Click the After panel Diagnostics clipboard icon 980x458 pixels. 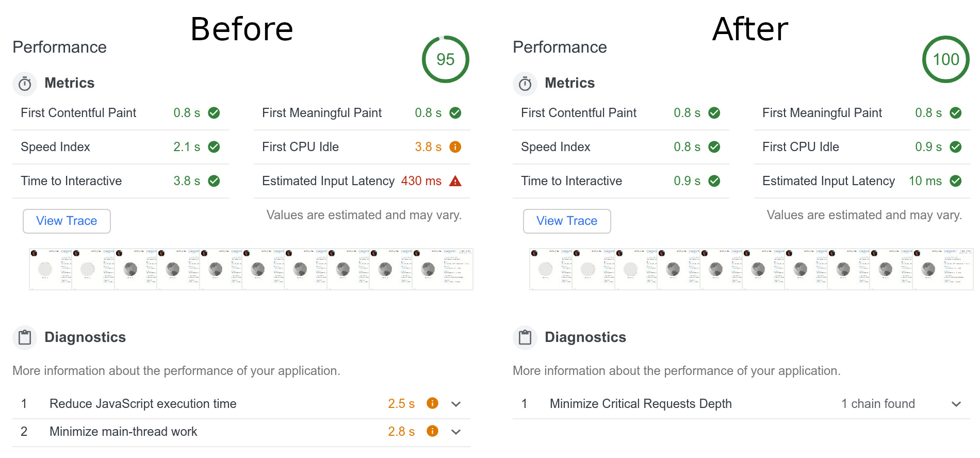[x=525, y=338]
